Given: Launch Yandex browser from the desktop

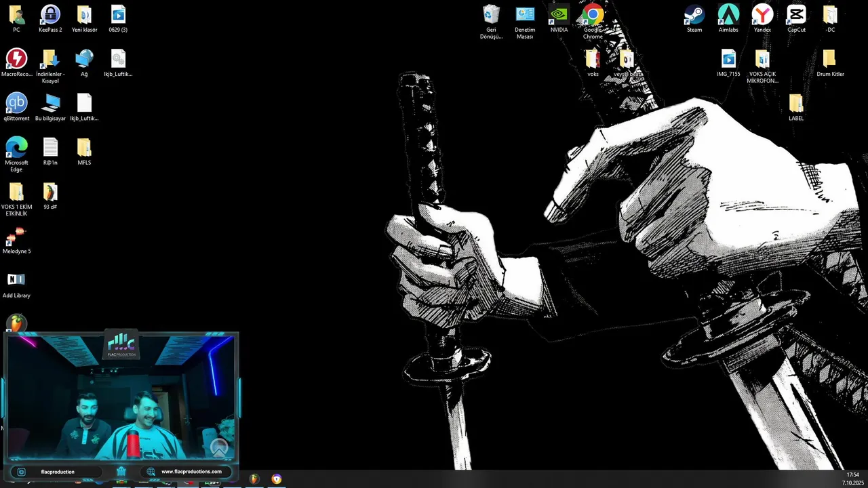Looking at the screenshot, I should tap(762, 18).
